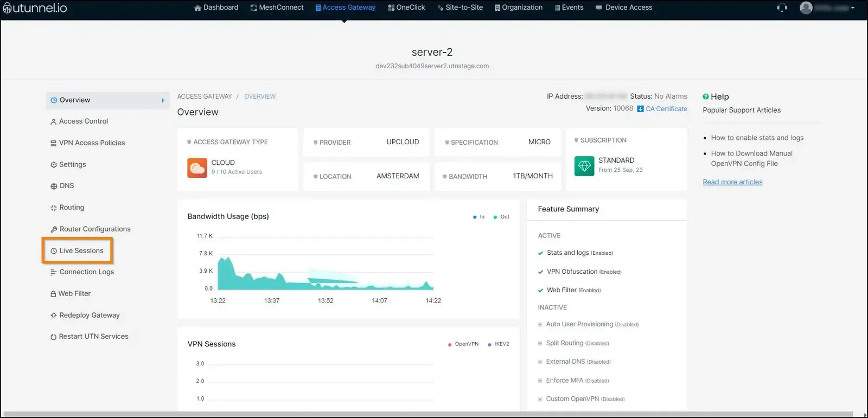Click the CA Certificate download icon

point(640,109)
